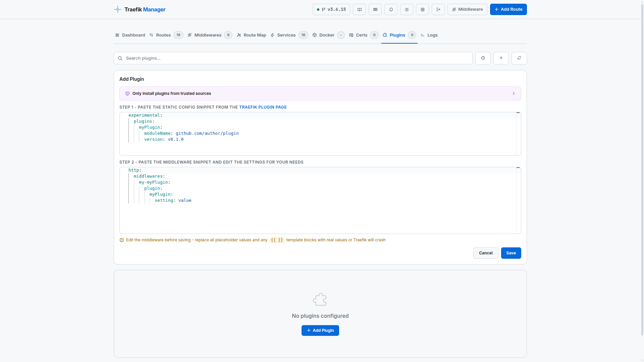The height and width of the screenshot is (362, 644).
Task: Click the Services count badge 16
Action: pyautogui.click(x=303, y=35)
